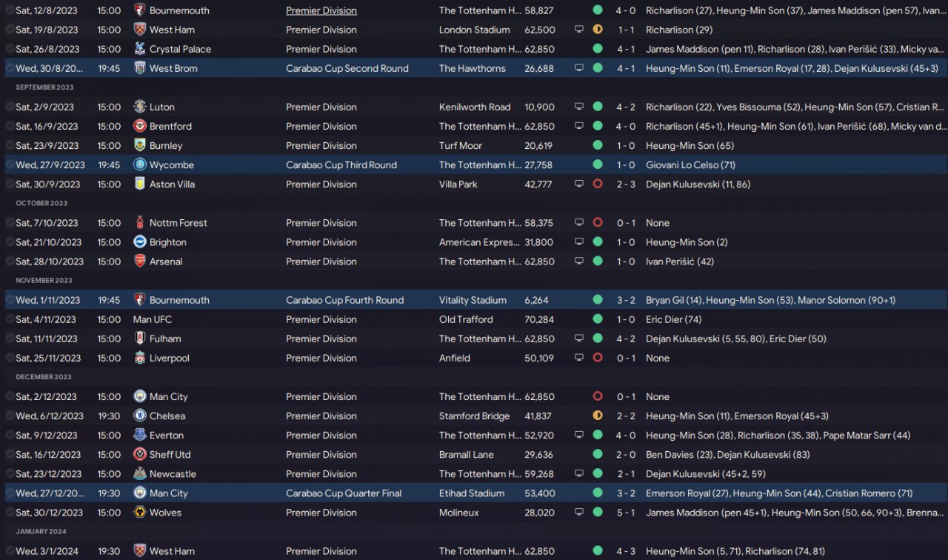The height and width of the screenshot is (560, 948).
Task: Click the 70,284 attendance figure
Action: point(538,319)
